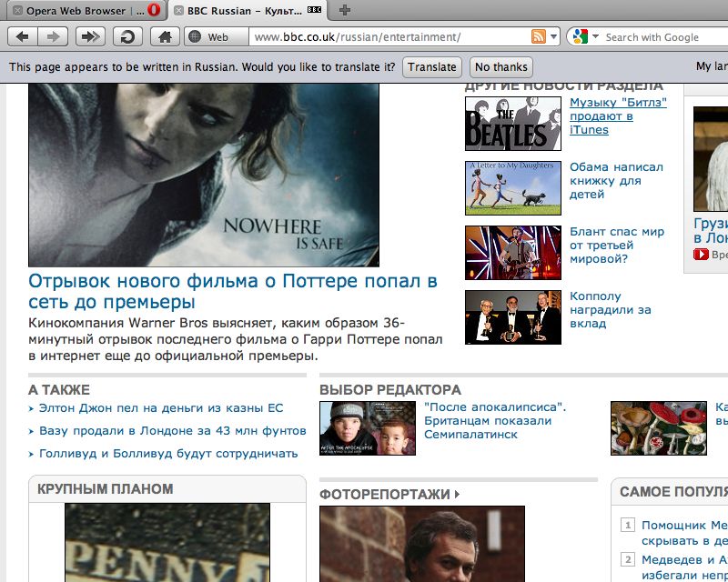Open a new tab with plus button

(x=344, y=10)
